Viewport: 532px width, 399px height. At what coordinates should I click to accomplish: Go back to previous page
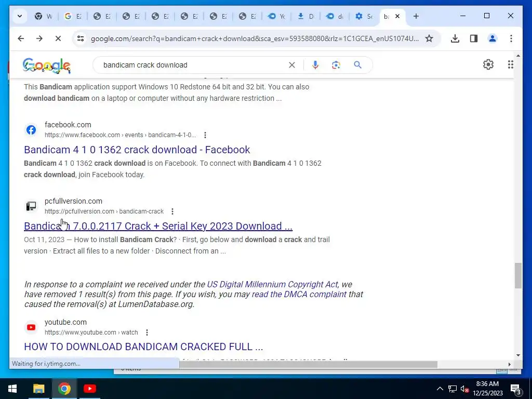click(21, 38)
